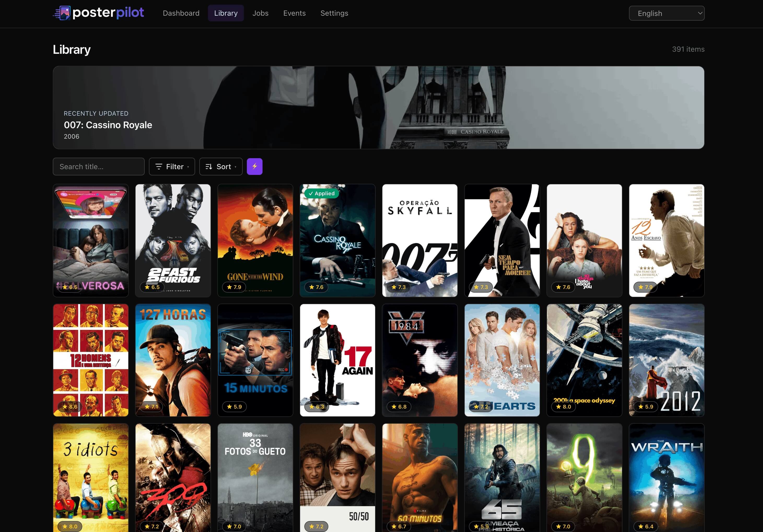Expand the Sort dropdown
Viewport: 763px width, 532px height.
[x=221, y=166]
